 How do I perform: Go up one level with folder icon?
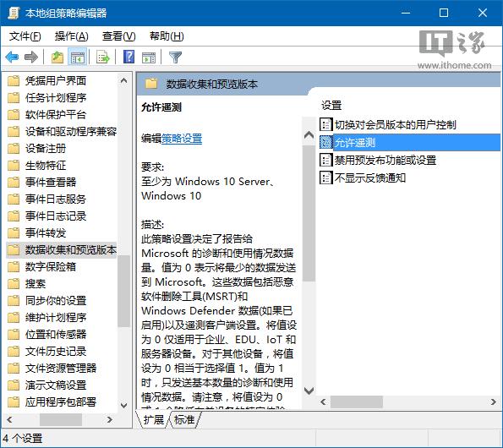pyautogui.click(x=57, y=57)
